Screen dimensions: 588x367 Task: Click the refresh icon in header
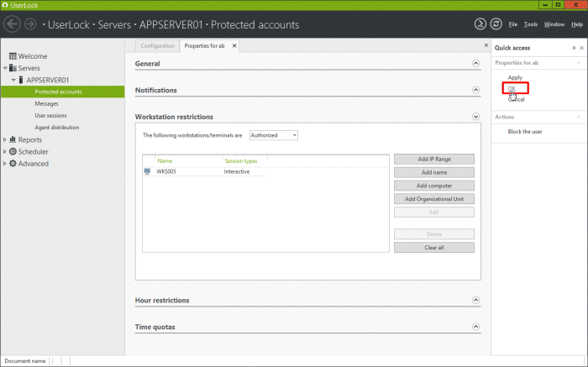point(496,24)
